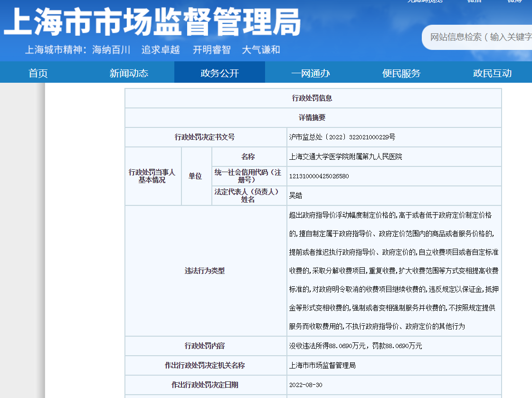Click the 上海城市精神 slogan text

(x=152, y=50)
